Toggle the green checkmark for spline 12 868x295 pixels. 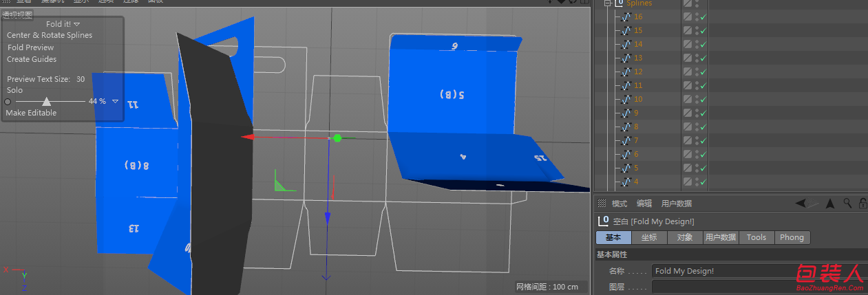[703, 72]
